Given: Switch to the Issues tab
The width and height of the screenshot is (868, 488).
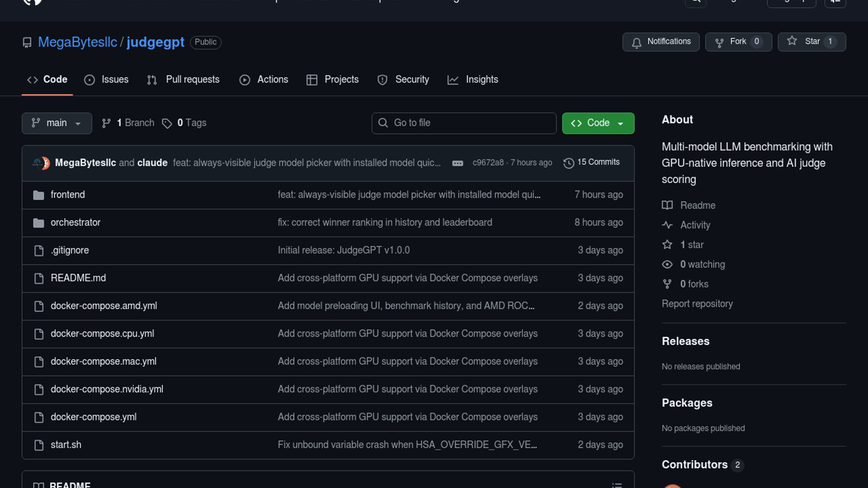Looking at the screenshot, I should pos(107,80).
